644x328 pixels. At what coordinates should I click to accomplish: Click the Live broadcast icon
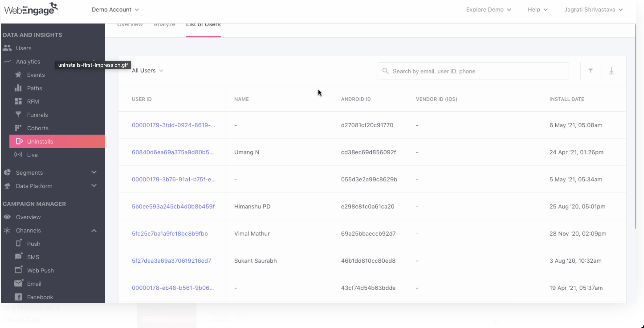[x=18, y=155]
